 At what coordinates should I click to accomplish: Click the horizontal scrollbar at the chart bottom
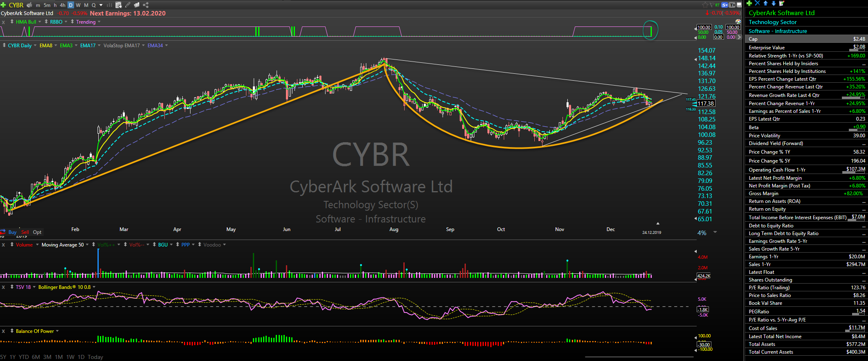coord(639,357)
